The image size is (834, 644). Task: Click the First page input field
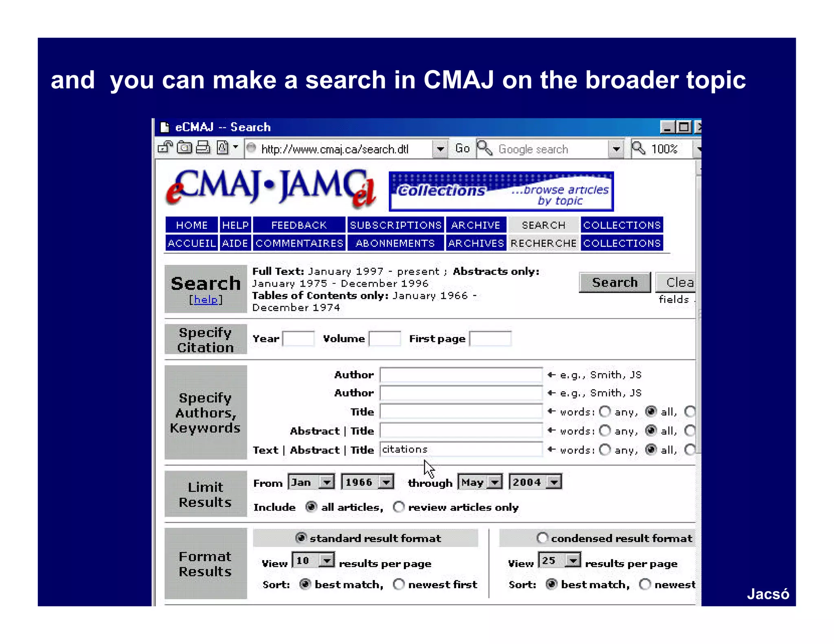[490, 339]
